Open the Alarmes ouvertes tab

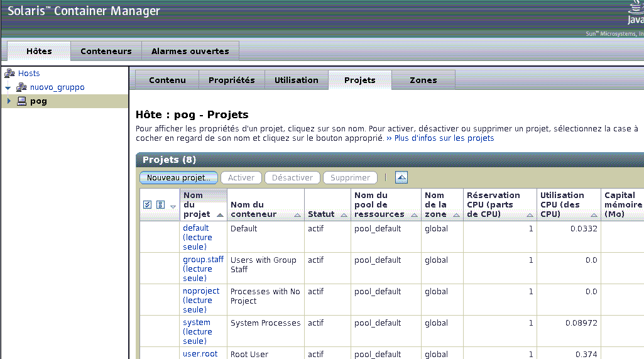pyautogui.click(x=190, y=51)
